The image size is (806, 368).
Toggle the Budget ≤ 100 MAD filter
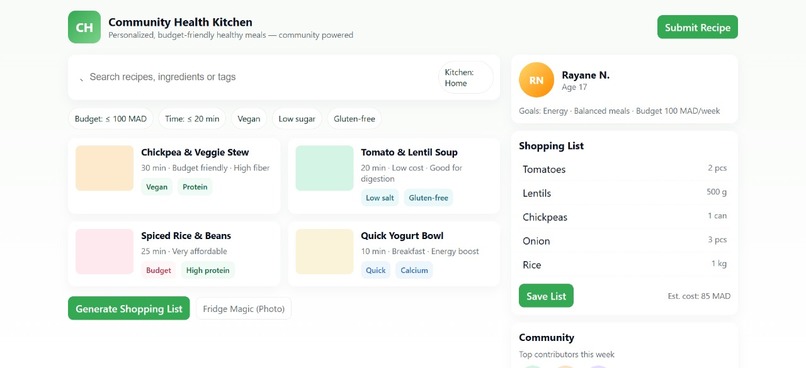tap(111, 119)
